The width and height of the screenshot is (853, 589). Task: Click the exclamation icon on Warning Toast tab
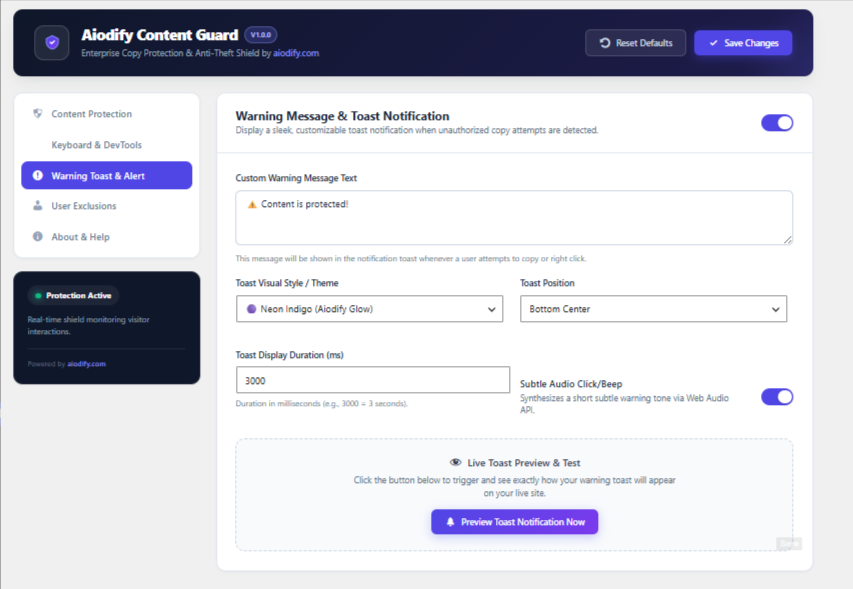[38, 175]
